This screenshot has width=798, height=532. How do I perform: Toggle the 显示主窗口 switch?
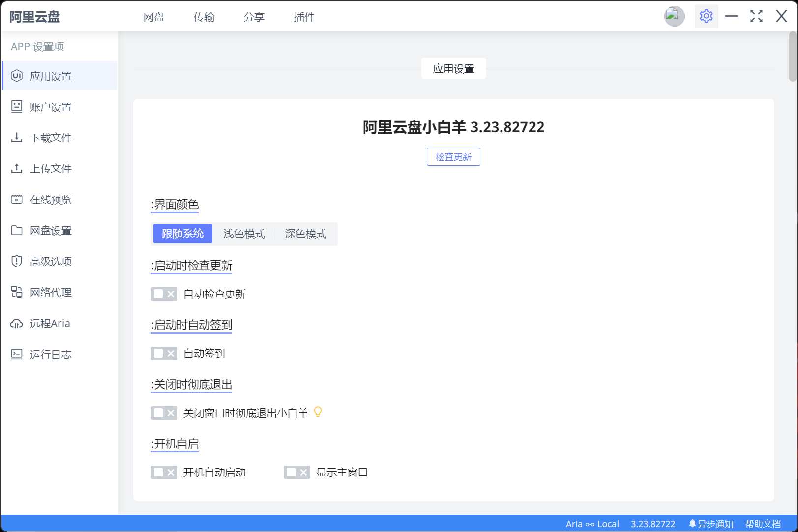point(296,472)
